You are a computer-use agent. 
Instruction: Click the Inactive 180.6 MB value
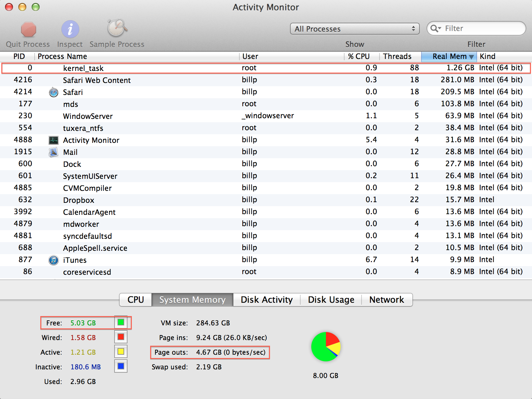[x=86, y=367]
